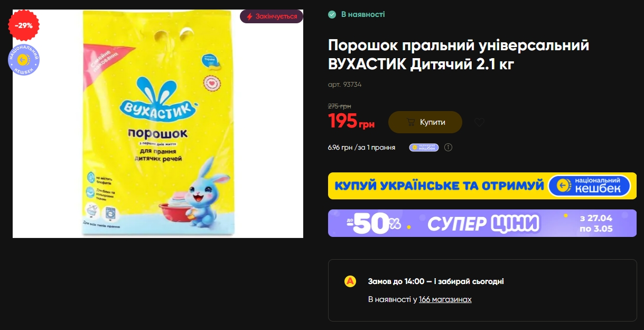
Task: Click the article number арт. 93734
Action: tap(344, 85)
